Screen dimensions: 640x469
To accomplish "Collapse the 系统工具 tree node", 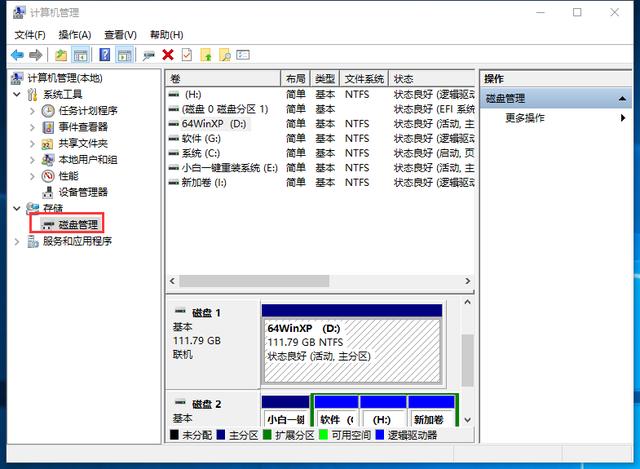I will click(17, 95).
